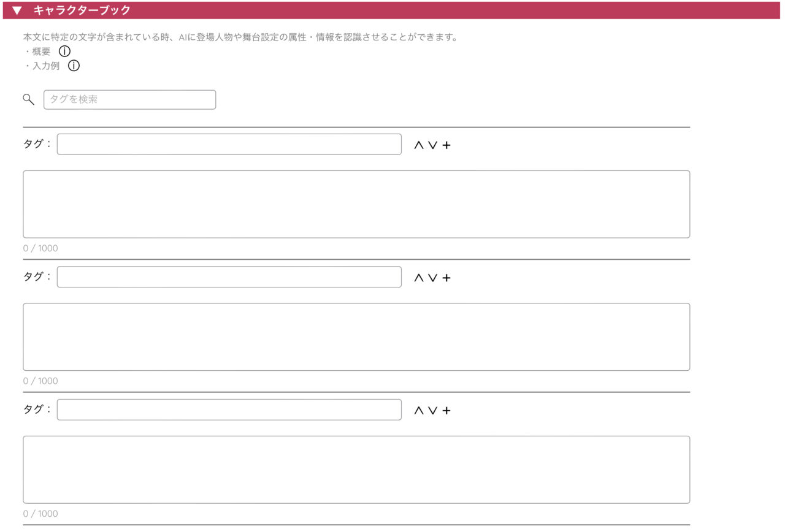Click the search magnifier icon

pyautogui.click(x=28, y=99)
